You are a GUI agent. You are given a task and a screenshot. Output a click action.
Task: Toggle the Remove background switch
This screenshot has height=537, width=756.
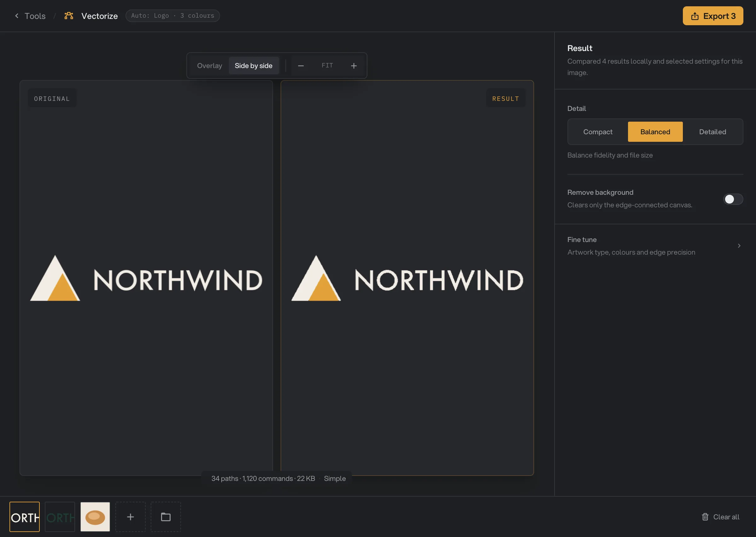pyautogui.click(x=733, y=199)
